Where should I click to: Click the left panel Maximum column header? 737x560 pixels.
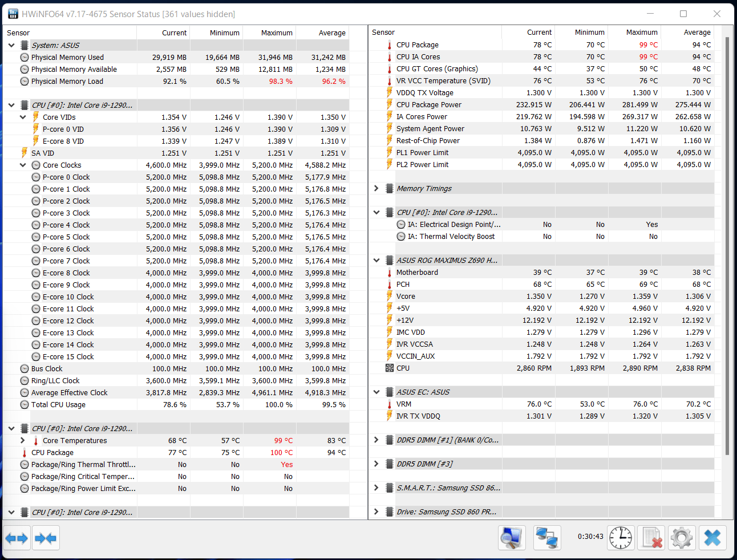tap(269, 33)
